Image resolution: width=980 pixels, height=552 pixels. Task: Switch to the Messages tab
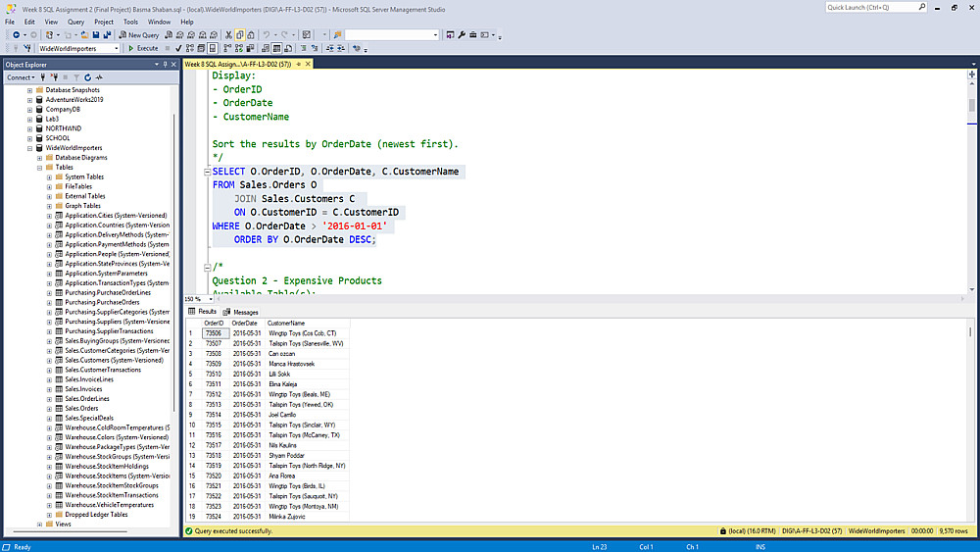[241, 312]
